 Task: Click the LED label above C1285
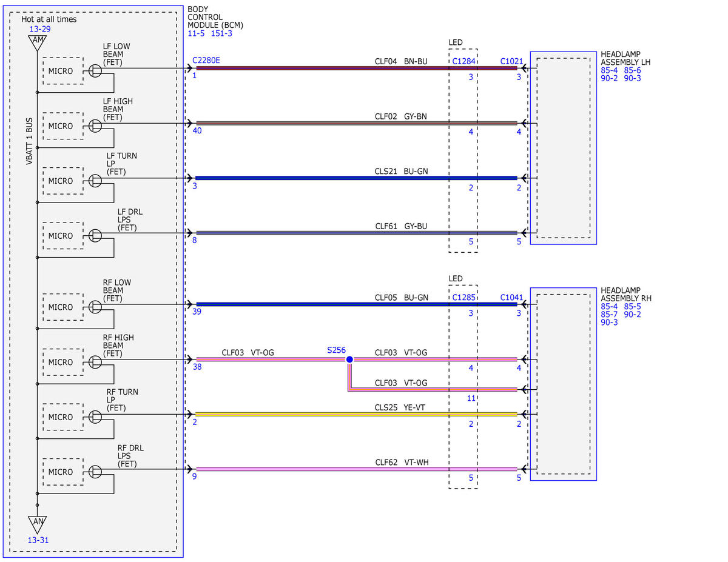click(x=455, y=279)
